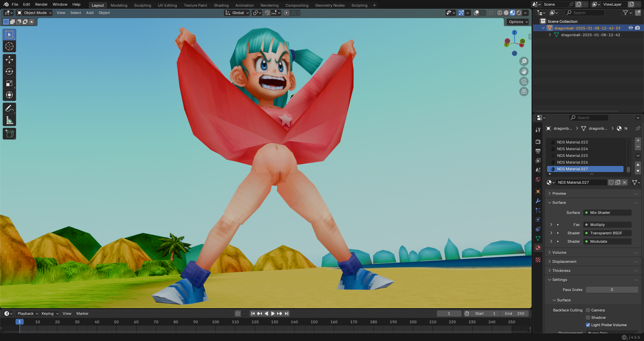Uncheck the Light Probe Volume checkbox
This screenshot has height=341, width=644.
tap(588, 325)
